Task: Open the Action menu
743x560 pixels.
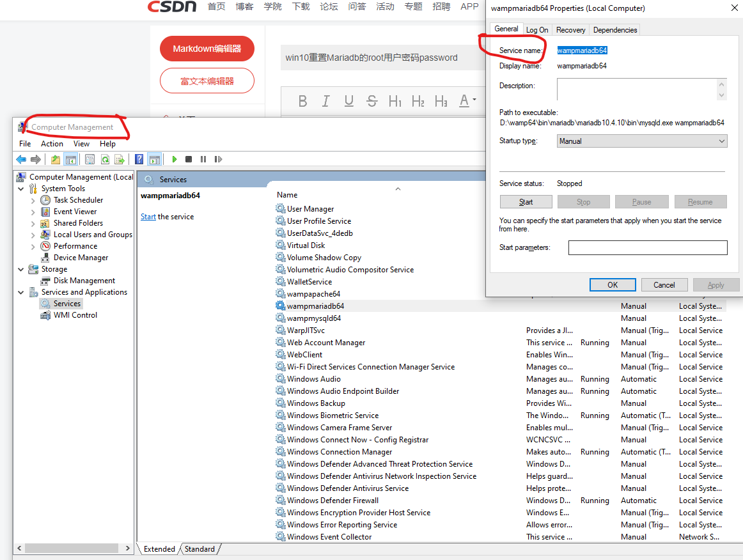Action: tap(52, 144)
